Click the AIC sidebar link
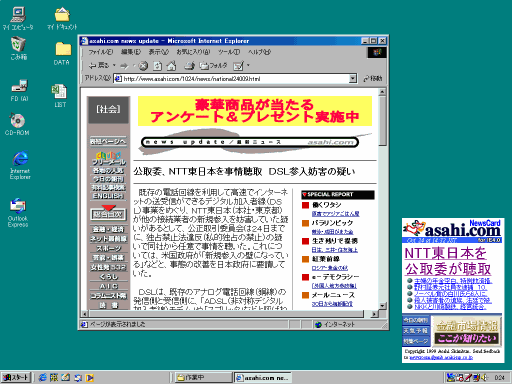Viewport: 512px width, 384px height. click(x=109, y=286)
